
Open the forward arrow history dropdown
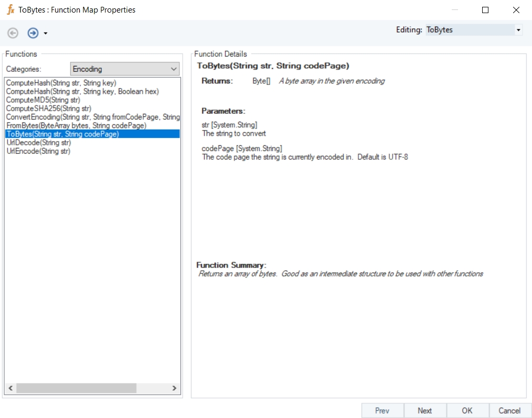pyautogui.click(x=46, y=34)
